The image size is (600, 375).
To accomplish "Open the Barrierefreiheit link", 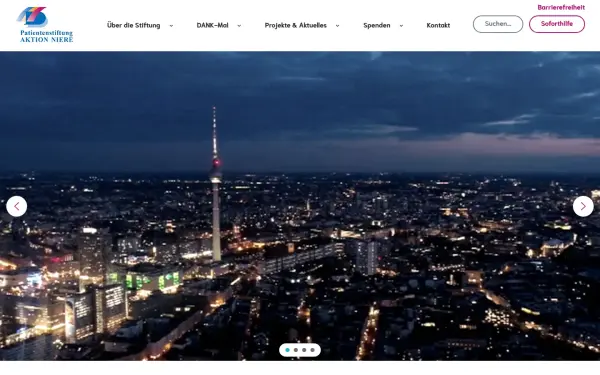I will click(561, 7).
